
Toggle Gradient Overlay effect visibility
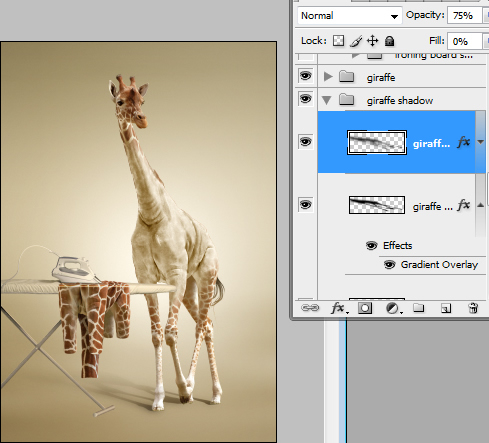pos(389,265)
